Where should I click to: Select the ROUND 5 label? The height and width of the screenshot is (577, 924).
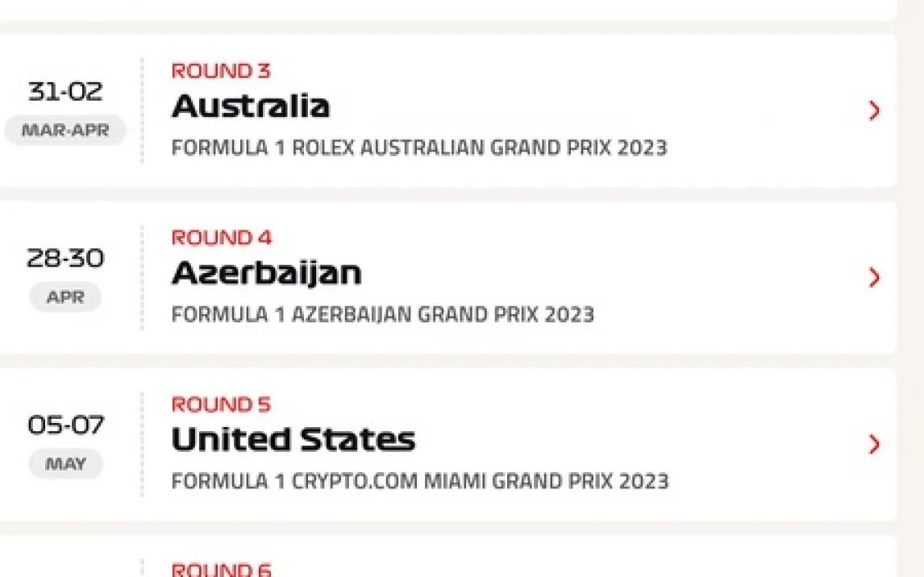(x=221, y=405)
